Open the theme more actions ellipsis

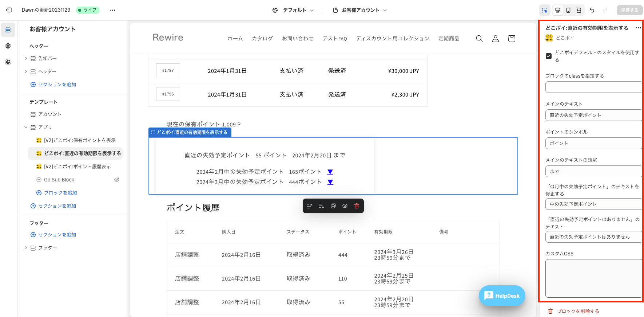tap(112, 10)
